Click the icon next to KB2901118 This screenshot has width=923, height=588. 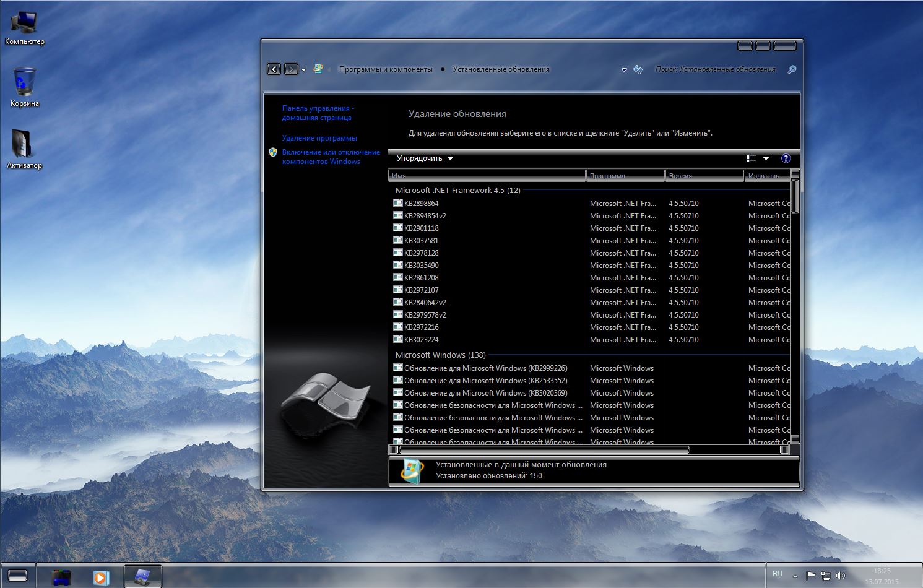[398, 228]
